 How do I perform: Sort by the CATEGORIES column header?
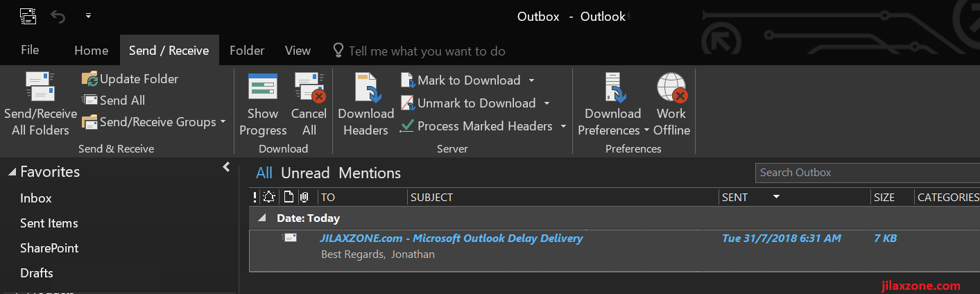tap(947, 197)
